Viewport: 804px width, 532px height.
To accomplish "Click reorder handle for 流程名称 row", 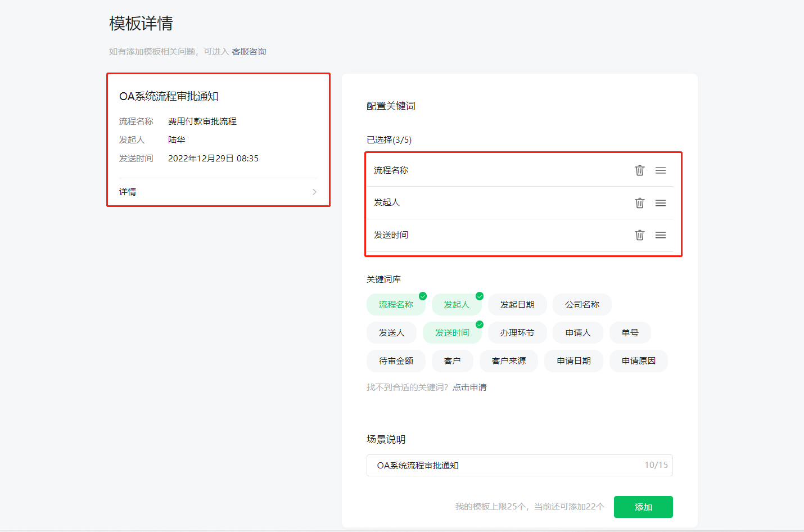I will pos(661,170).
